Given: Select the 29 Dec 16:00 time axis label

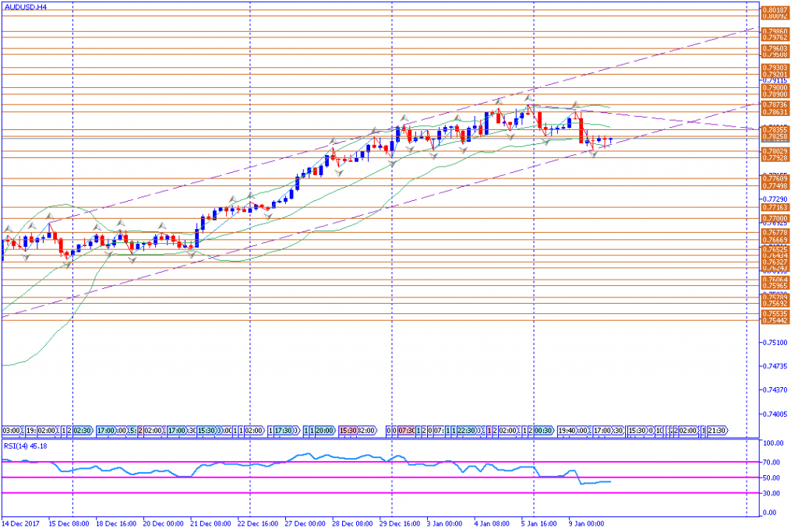Looking at the screenshot, I should [399, 523].
